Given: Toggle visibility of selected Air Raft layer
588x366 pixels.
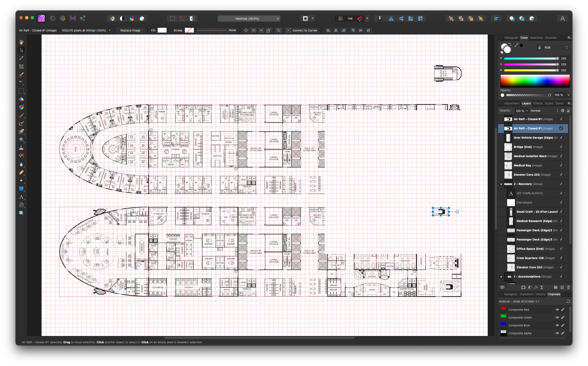Looking at the screenshot, I should coord(561,128).
